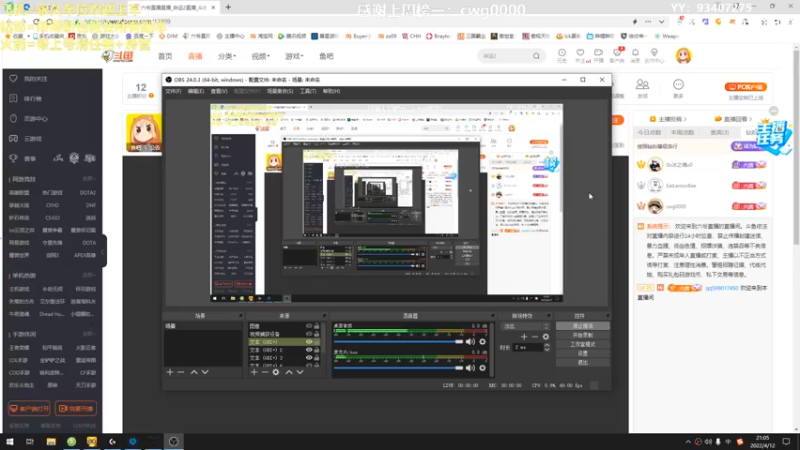The height and width of the screenshot is (450, 800).
Task: Open the user avatar in Douyu header
Action: tap(684, 56)
